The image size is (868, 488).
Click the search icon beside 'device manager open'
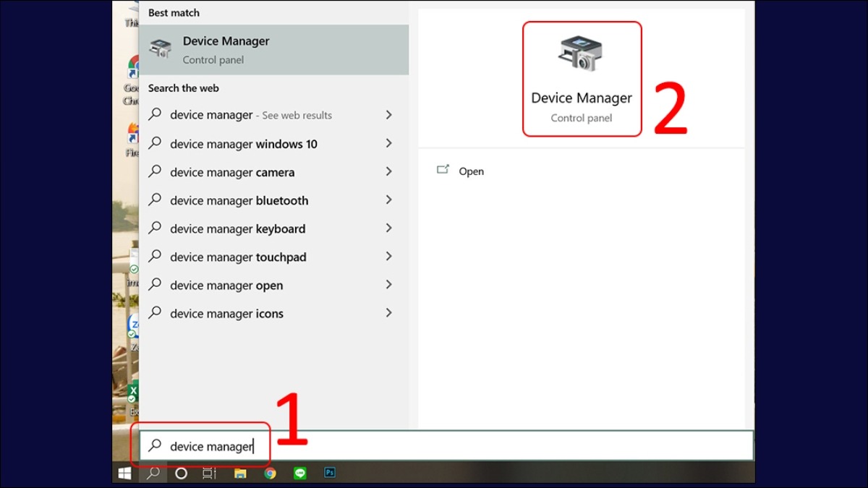pyautogui.click(x=155, y=285)
